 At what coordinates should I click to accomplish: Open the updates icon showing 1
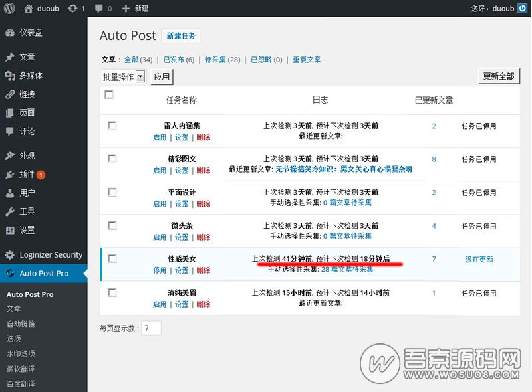[72, 9]
